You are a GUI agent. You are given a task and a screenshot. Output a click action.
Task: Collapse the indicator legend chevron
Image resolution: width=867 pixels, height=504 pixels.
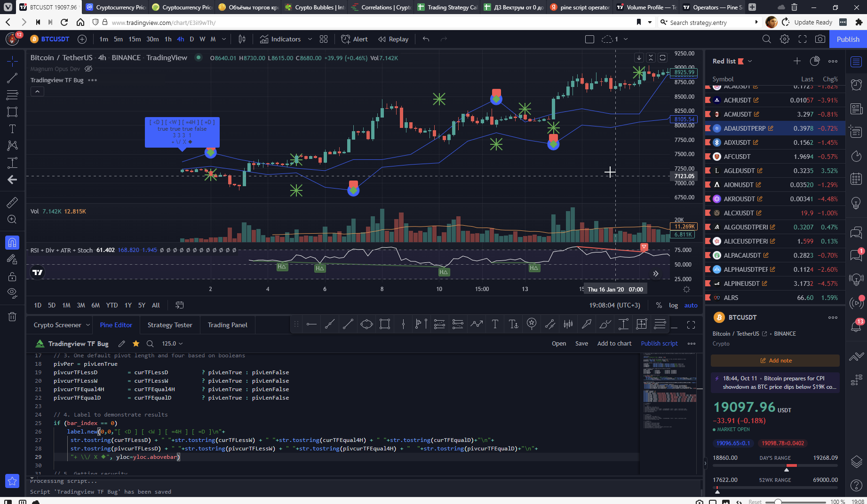pyautogui.click(x=37, y=92)
